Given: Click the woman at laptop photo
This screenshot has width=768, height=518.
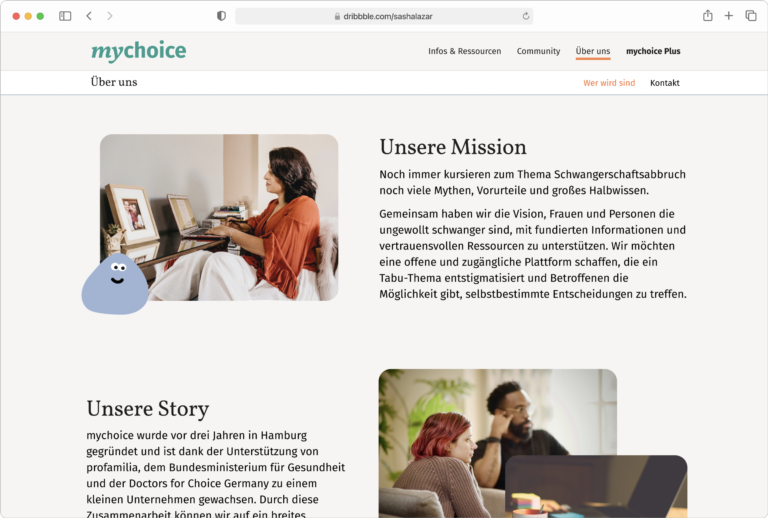Looking at the screenshot, I should pos(219,217).
